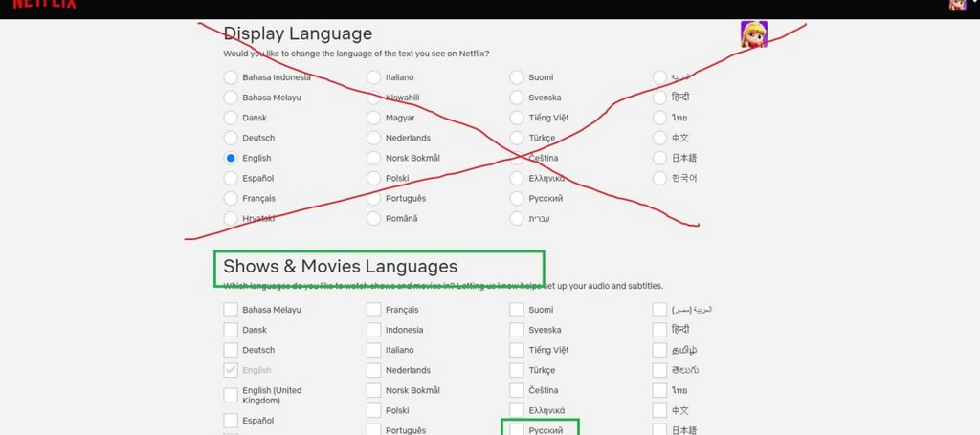This screenshot has width=980, height=435.
Task: Check Español shows language box
Action: [231, 421]
